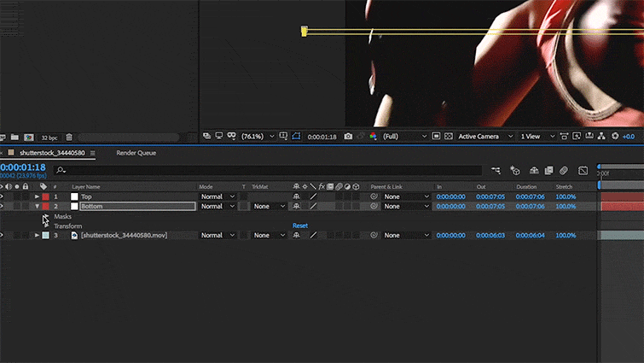Click Reset for the Bottom layer Transform
The height and width of the screenshot is (363, 644).
(x=300, y=225)
